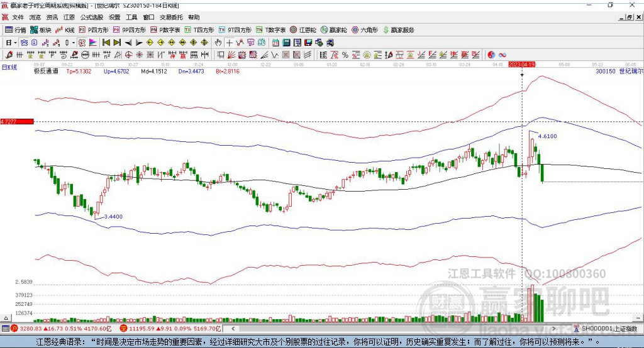Image resolution: width=644 pixels, height=348 pixels.
Task: Toggle the crosshair cursor tool
Action: 229,43
